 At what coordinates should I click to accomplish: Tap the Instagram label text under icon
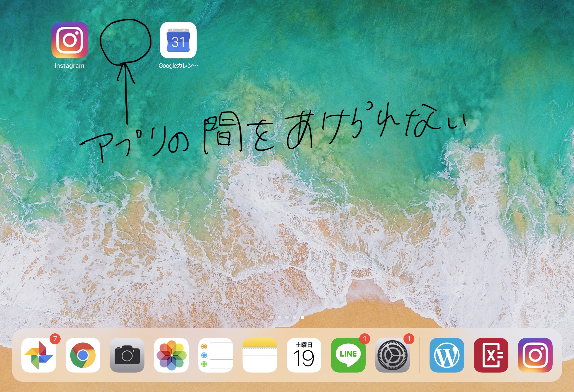(69, 66)
